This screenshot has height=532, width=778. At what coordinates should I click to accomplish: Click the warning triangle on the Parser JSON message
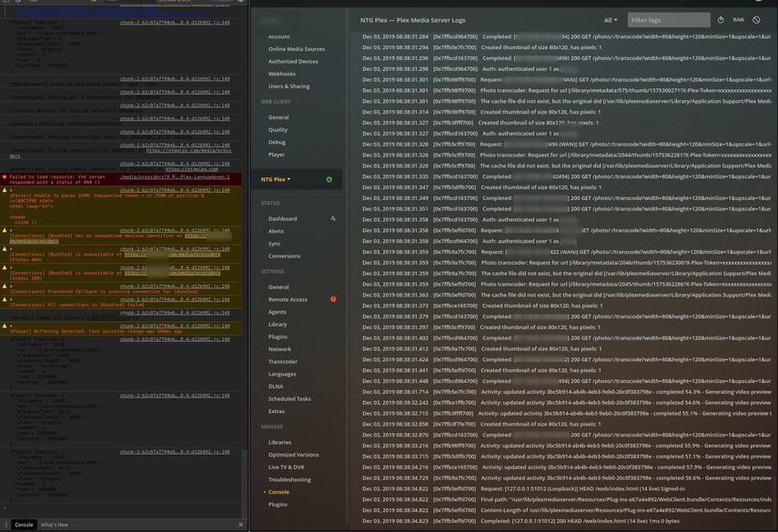coord(5,190)
